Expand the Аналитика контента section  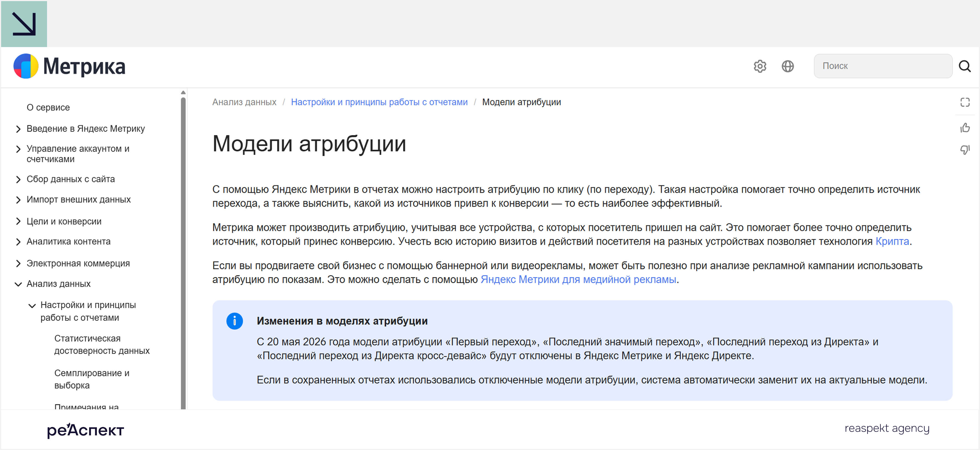(18, 242)
